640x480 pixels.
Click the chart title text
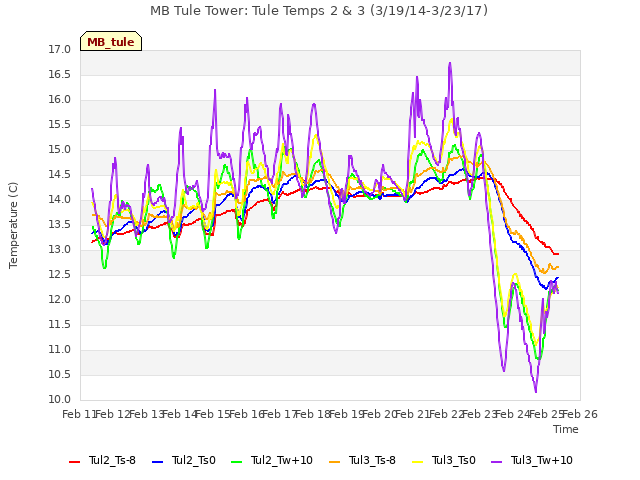(319, 11)
